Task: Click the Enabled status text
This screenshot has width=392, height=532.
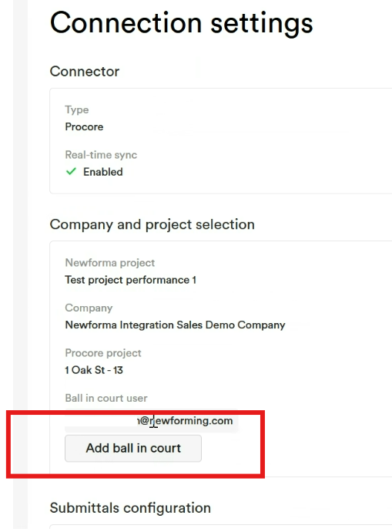Action: 103,172
